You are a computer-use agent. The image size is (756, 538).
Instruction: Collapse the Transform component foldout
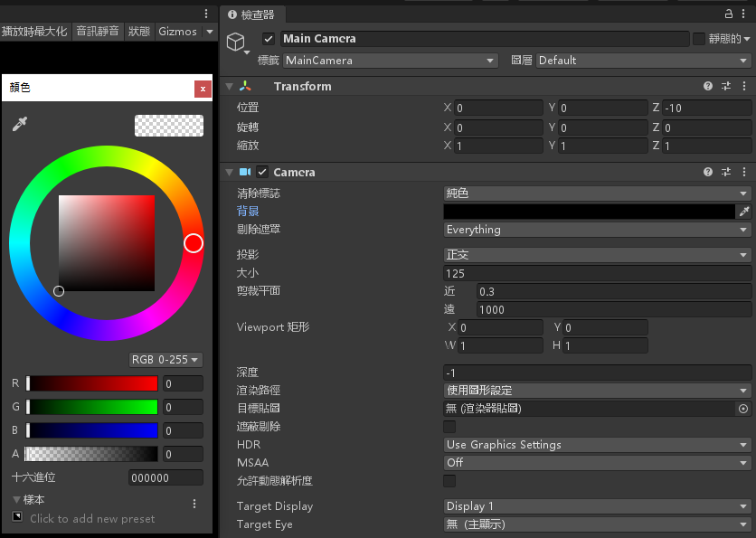(229, 87)
